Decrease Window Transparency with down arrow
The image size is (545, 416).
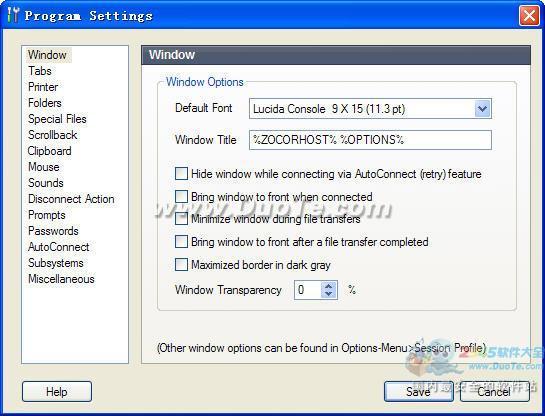pyautogui.click(x=328, y=294)
